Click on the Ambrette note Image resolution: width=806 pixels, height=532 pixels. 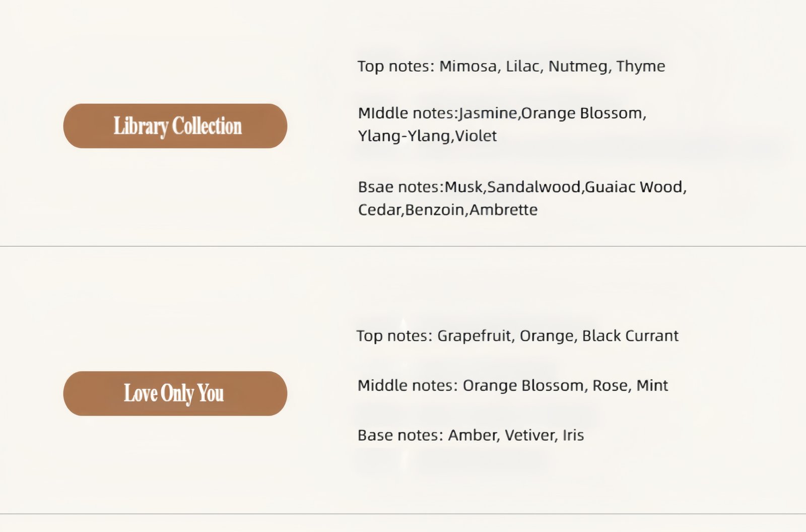click(503, 210)
